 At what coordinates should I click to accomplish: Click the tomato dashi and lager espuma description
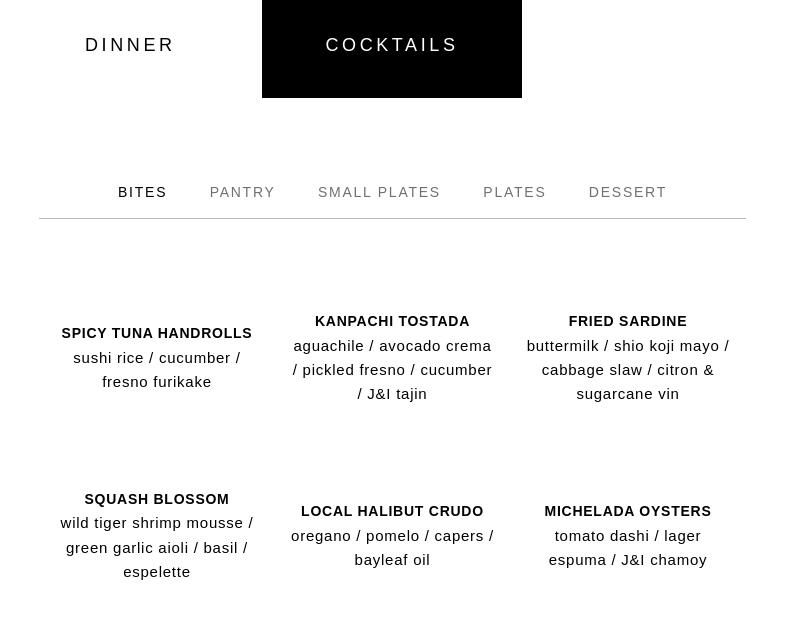tap(628, 547)
